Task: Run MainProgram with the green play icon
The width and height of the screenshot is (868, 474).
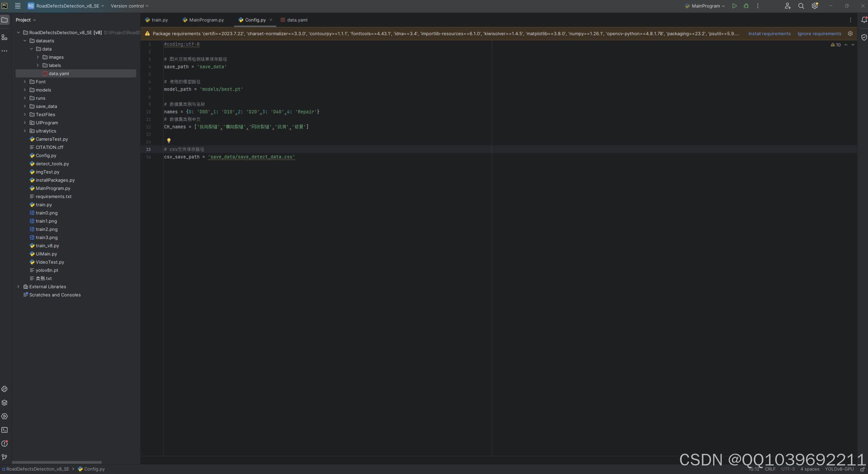Action: coord(734,6)
